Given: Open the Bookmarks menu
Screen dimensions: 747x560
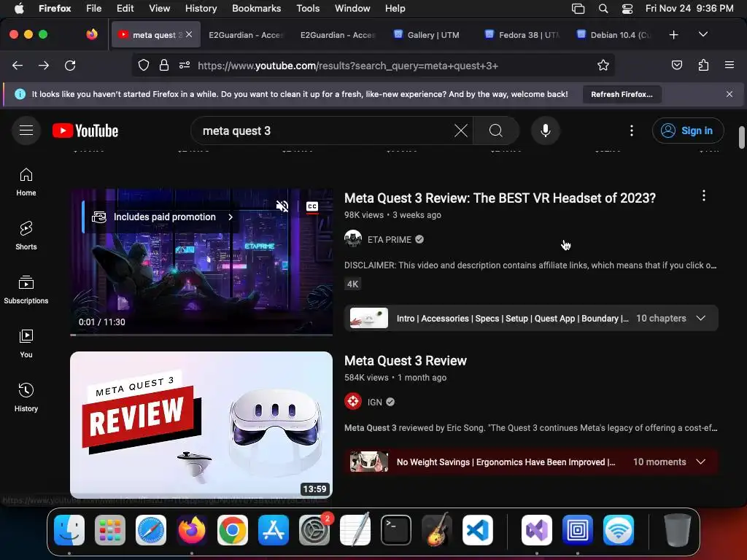Looking at the screenshot, I should [x=256, y=8].
